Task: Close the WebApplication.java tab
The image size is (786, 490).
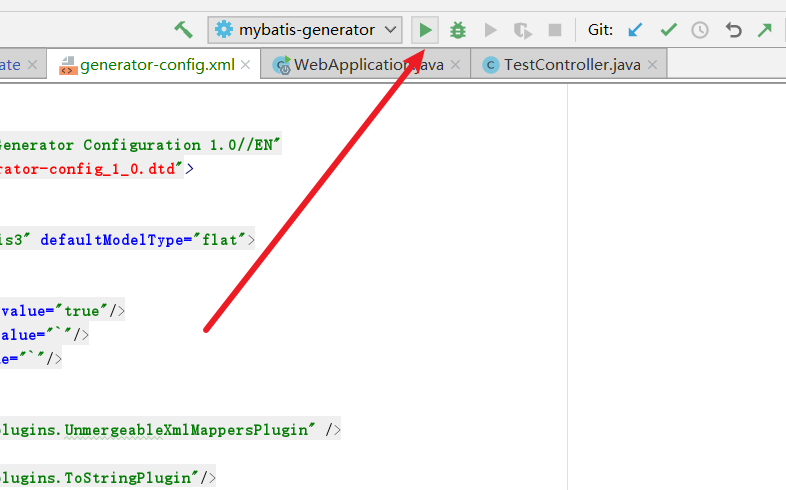Action: 456,66
